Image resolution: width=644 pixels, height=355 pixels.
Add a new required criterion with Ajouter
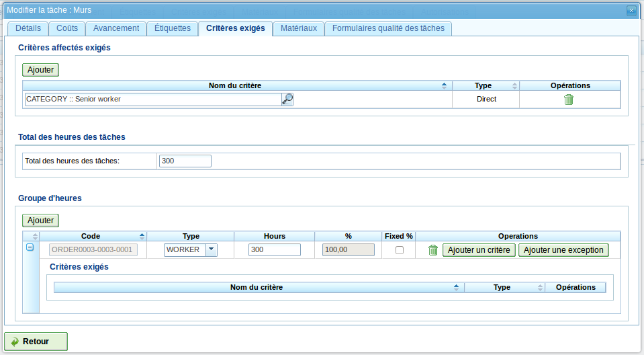pos(41,69)
